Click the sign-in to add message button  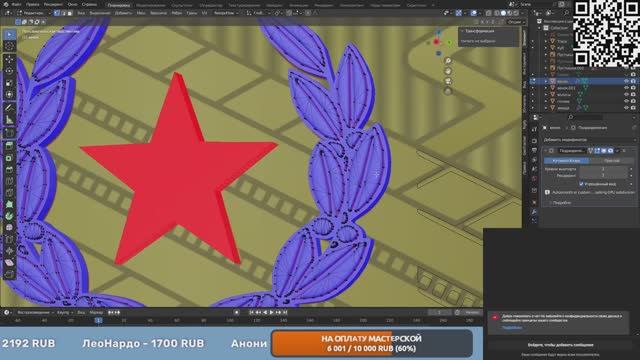(x=560, y=345)
